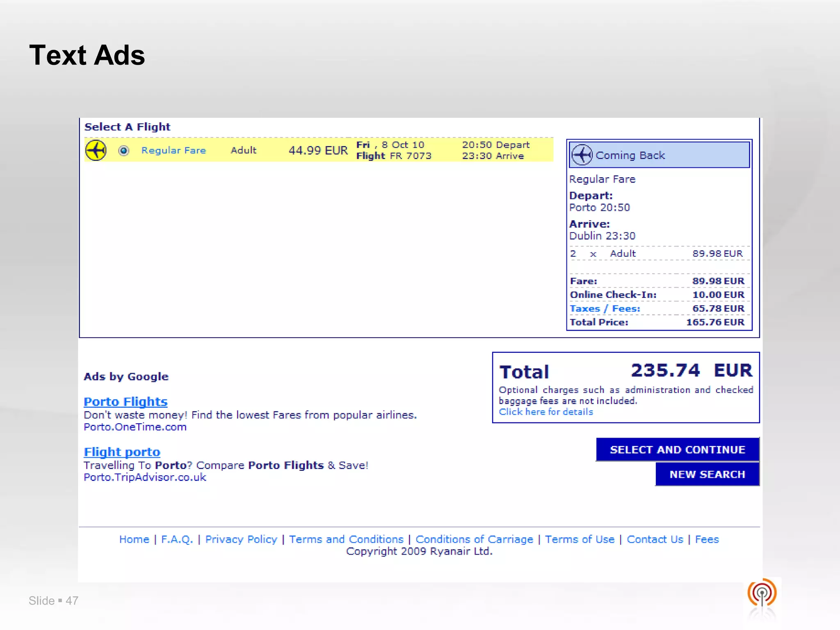Open Terms and Conditions footer link
This screenshot has height=630, width=840.
(346, 539)
